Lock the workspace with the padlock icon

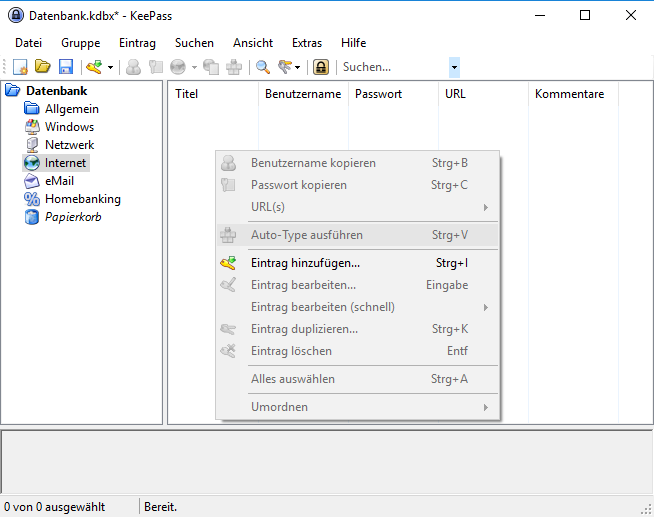(x=321, y=67)
